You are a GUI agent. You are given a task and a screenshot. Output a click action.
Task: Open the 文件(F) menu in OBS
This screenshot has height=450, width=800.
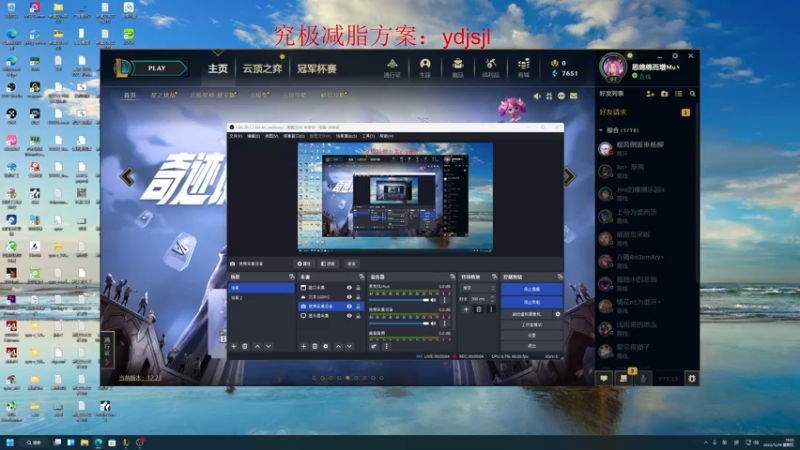[236, 136]
